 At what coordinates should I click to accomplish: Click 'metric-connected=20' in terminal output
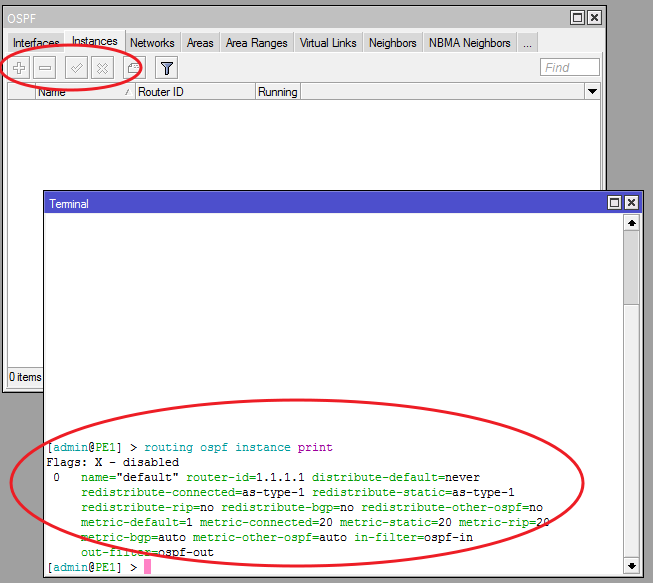point(266,522)
